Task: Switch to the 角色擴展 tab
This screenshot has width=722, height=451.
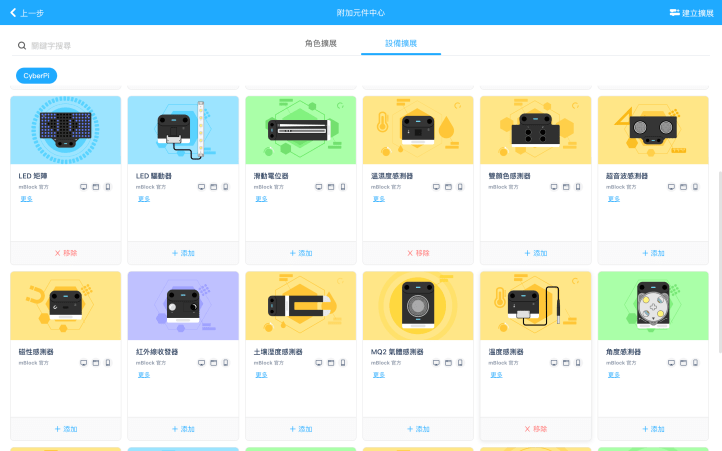Action: pos(321,43)
